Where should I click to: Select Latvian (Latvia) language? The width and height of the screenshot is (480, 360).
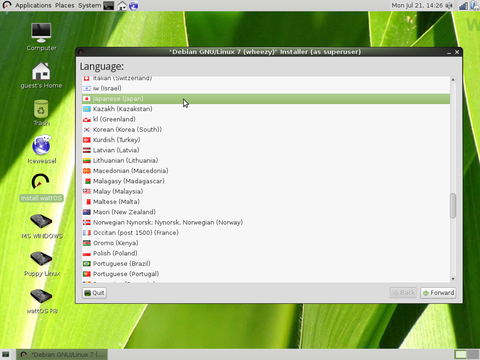point(266,150)
